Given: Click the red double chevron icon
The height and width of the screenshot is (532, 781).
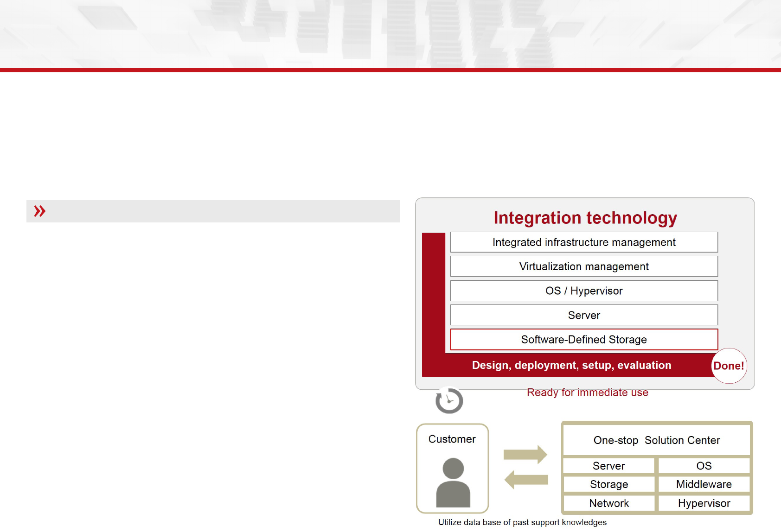Looking at the screenshot, I should point(40,211).
